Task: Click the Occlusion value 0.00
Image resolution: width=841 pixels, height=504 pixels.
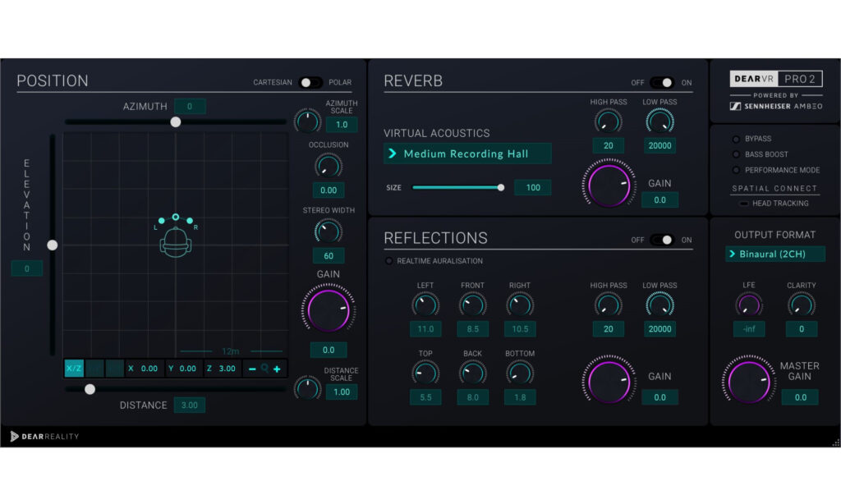Action: 329,190
